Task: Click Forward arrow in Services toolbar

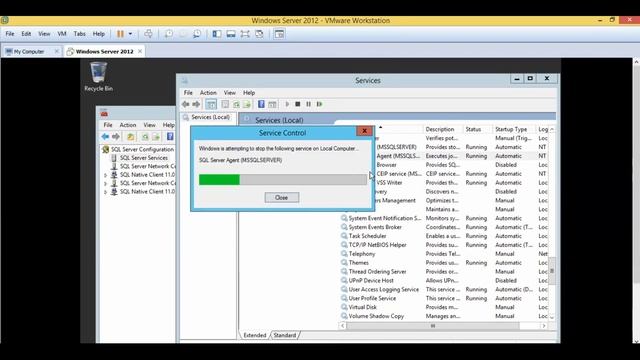Action: click(x=196, y=104)
